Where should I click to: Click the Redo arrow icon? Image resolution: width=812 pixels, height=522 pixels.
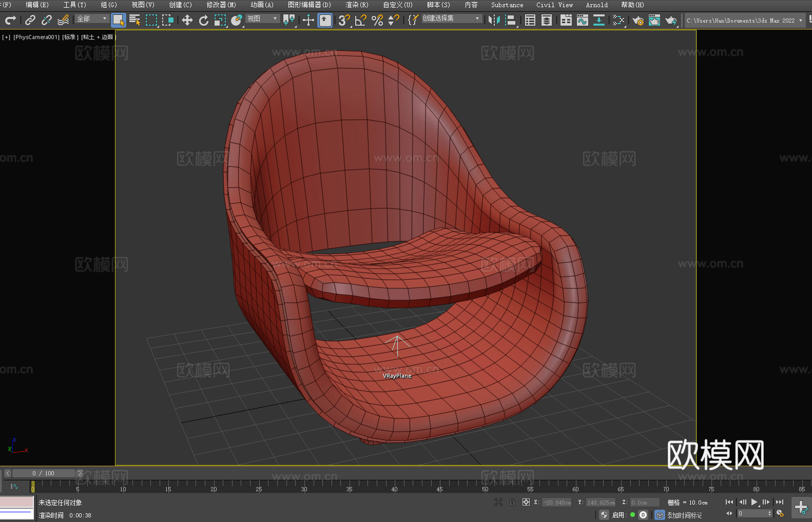tap(10, 20)
